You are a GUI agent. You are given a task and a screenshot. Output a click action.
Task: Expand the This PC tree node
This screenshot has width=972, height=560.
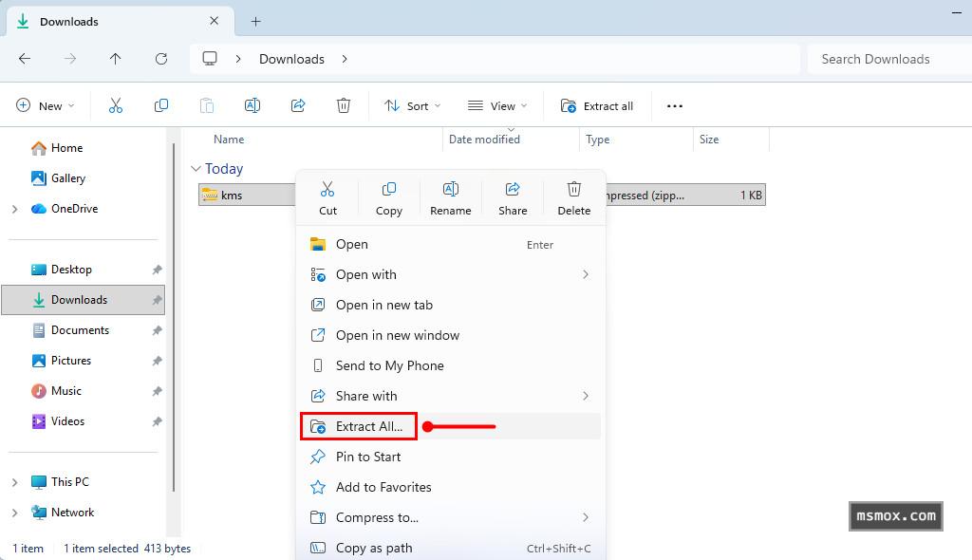pos(14,482)
